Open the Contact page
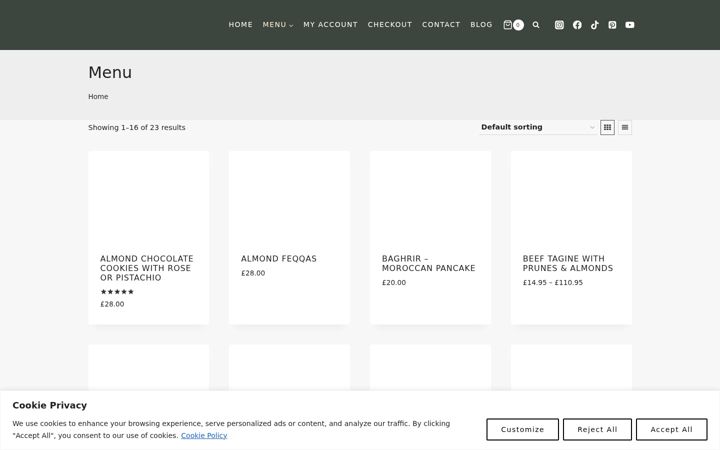720x450 pixels. pos(441,25)
